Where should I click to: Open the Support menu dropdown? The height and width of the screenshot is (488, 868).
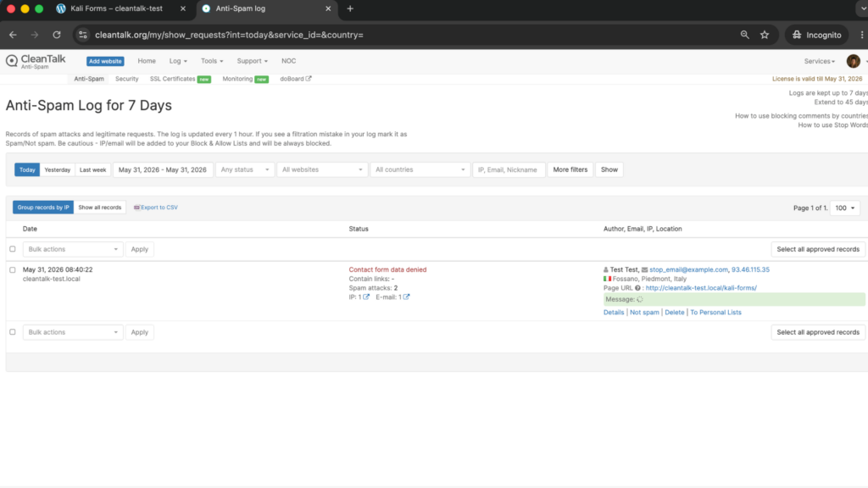(x=252, y=61)
